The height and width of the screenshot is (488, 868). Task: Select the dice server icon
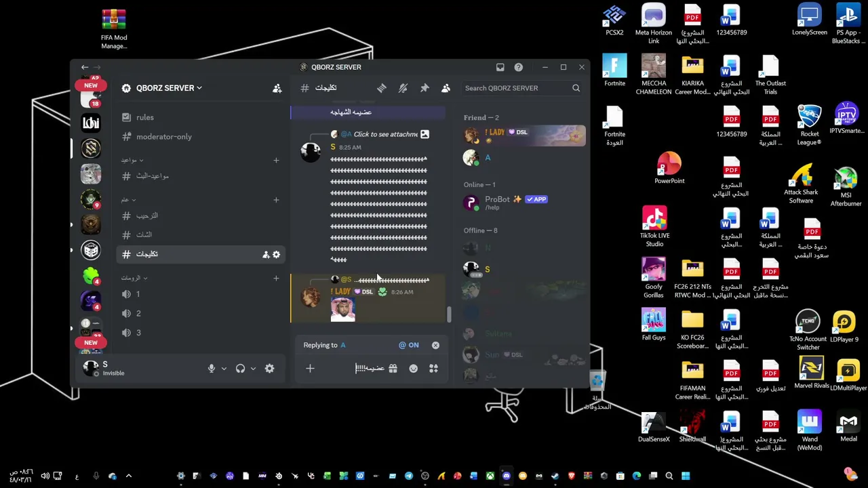coord(91,250)
